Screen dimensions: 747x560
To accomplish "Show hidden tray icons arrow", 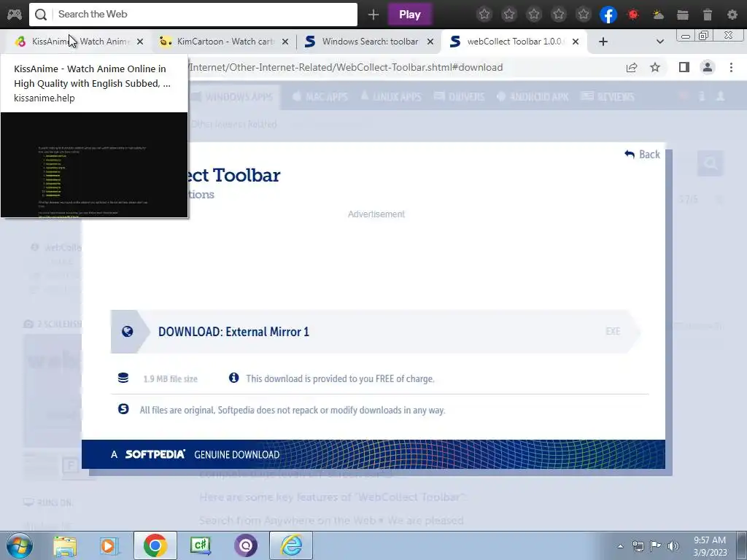I will [x=620, y=546].
